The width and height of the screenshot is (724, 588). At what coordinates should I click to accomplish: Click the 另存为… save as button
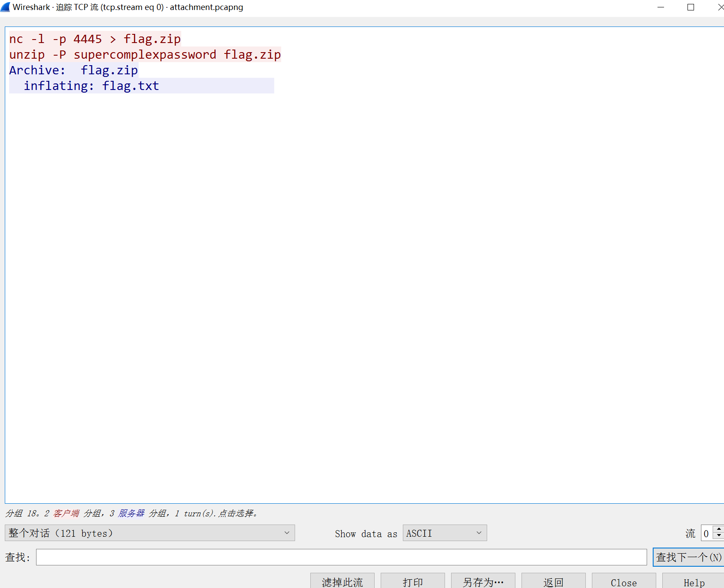[483, 581]
